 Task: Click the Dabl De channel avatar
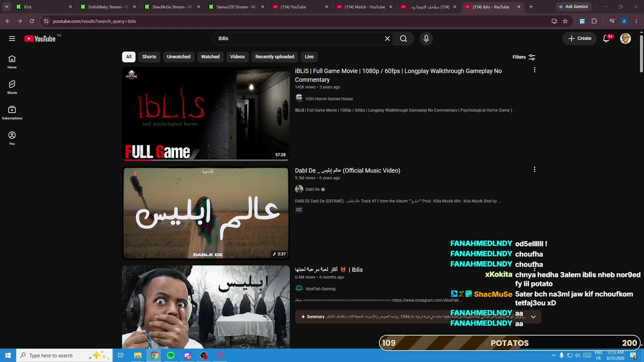299,189
